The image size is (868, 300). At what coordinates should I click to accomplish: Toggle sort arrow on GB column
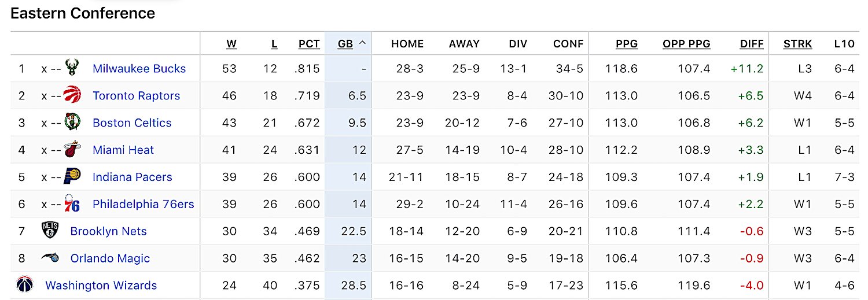pyautogui.click(x=362, y=43)
